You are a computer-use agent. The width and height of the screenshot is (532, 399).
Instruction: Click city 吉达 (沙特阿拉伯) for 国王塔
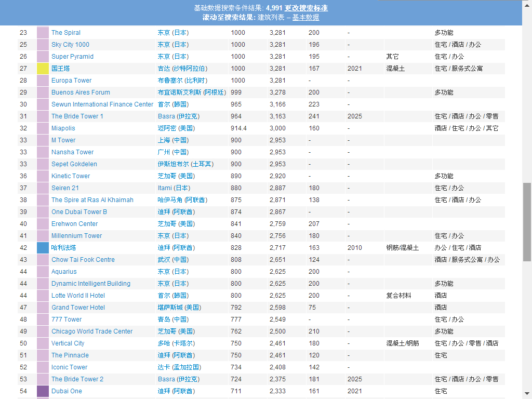(x=182, y=69)
